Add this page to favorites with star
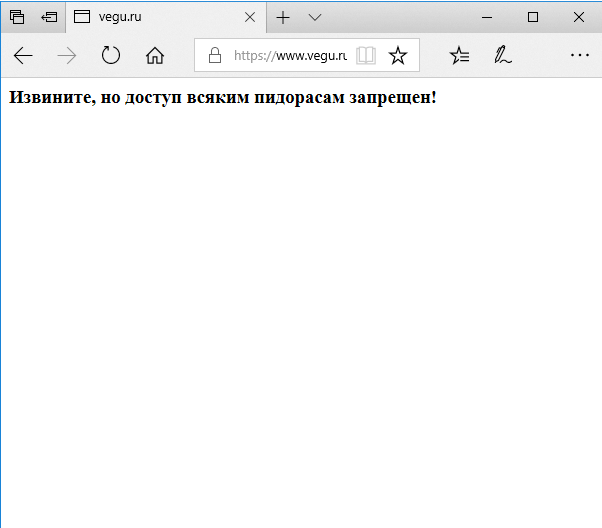The width and height of the screenshot is (602, 528). pos(398,56)
